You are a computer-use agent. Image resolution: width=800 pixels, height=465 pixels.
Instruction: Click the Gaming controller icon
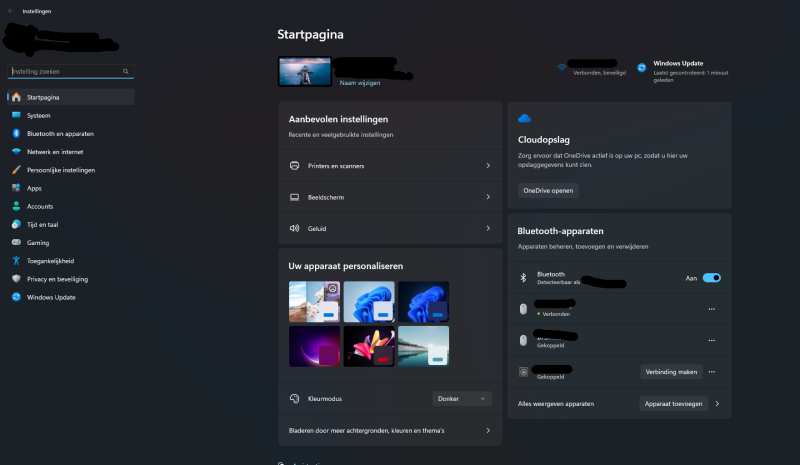coord(16,243)
